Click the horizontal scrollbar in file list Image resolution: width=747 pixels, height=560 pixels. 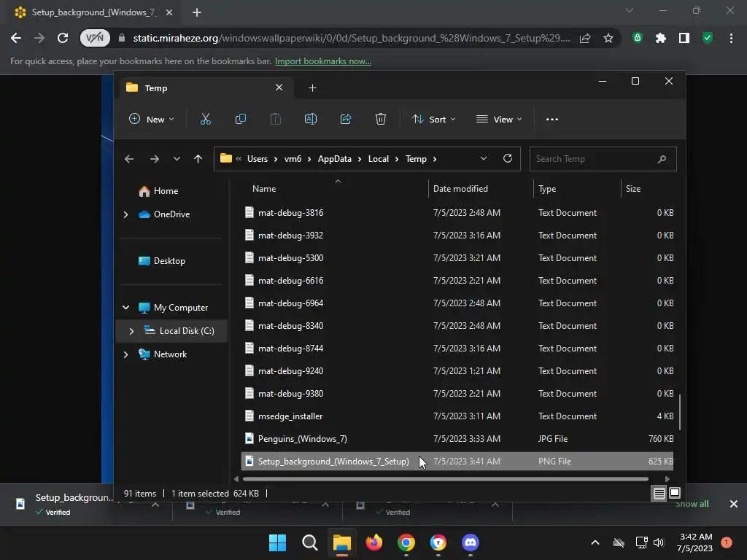(446, 479)
